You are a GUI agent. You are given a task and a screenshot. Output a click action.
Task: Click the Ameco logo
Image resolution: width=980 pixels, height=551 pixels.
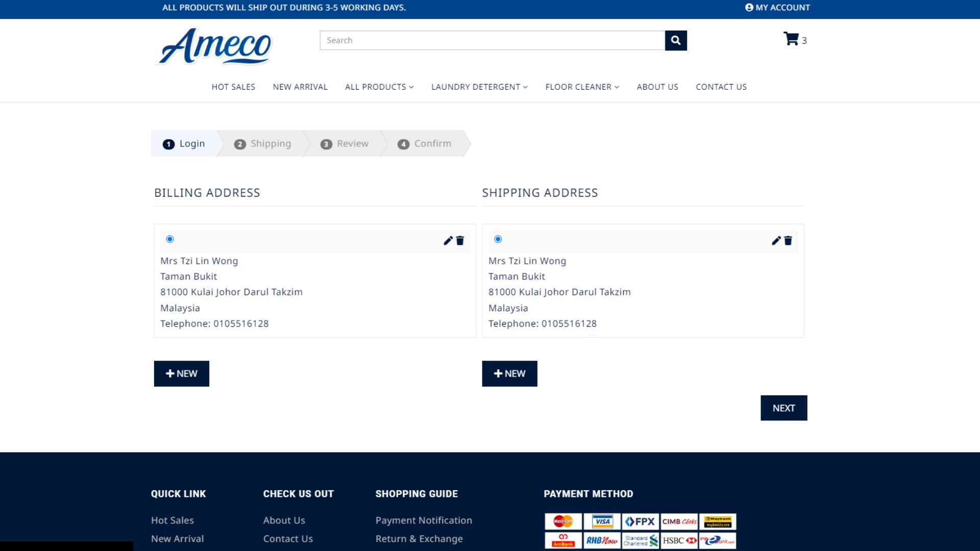click(215, 47)
